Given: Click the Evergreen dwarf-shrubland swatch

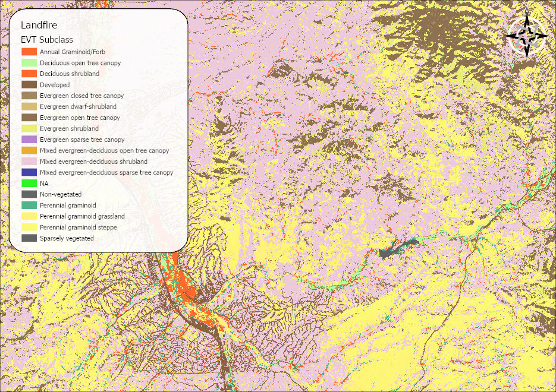Looking at the screenshot, I should (29, 106).
